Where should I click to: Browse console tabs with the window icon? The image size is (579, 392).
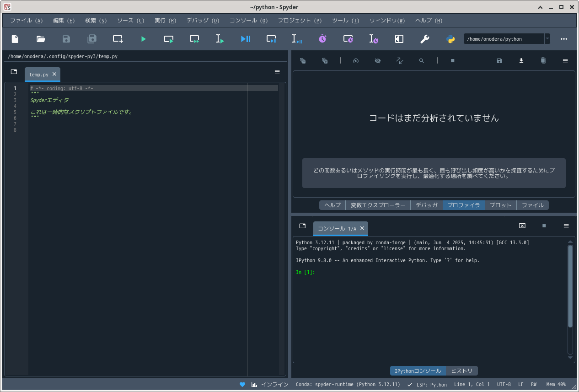click(x=302, y=226)
